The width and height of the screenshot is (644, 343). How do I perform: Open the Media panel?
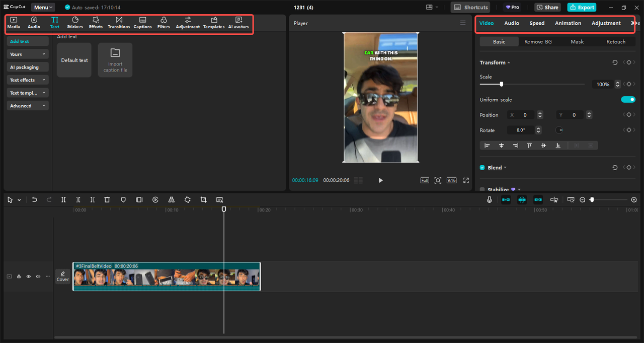[14, 23]
